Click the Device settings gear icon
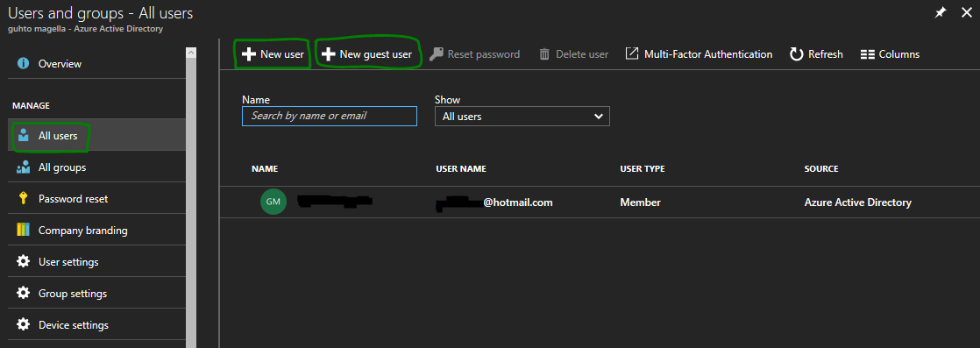The height and width of the screenshot is (348, 980). [23, 325]
